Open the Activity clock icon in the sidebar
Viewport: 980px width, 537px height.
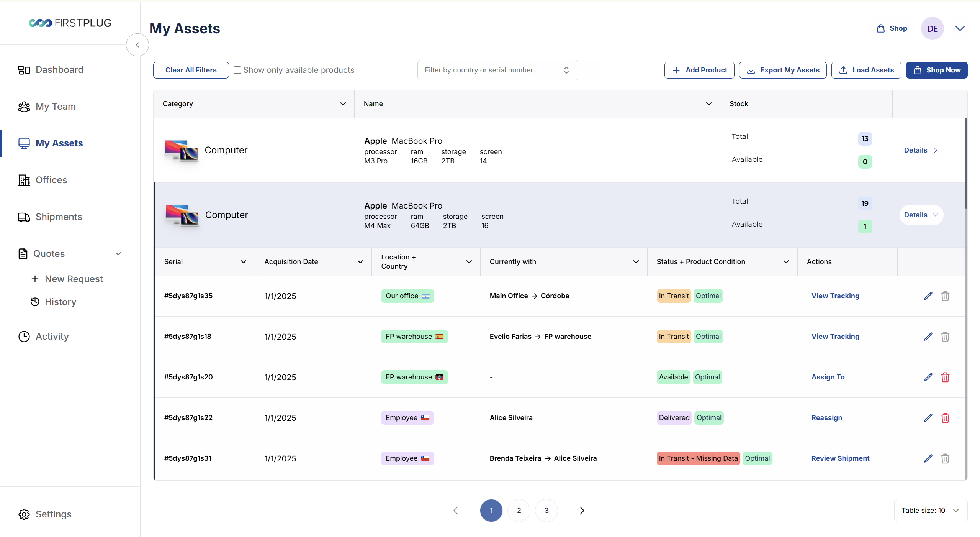pyautogui.click(x=24, y=337)
